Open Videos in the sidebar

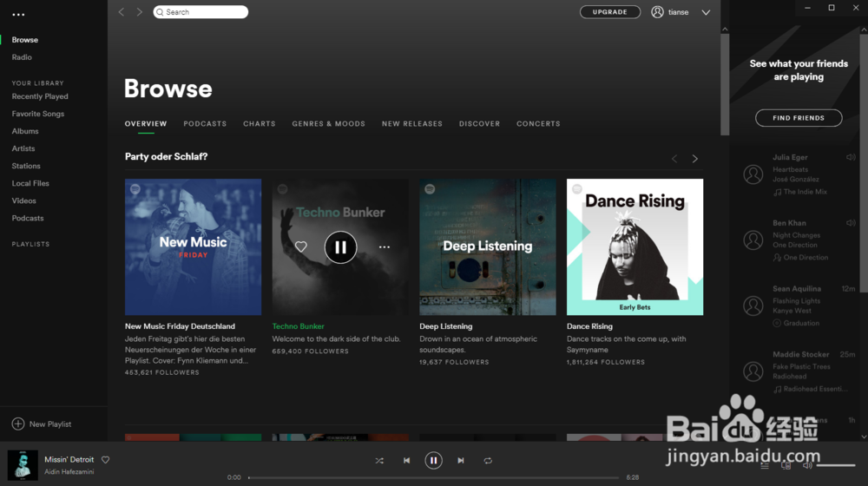tap(23, 201)
